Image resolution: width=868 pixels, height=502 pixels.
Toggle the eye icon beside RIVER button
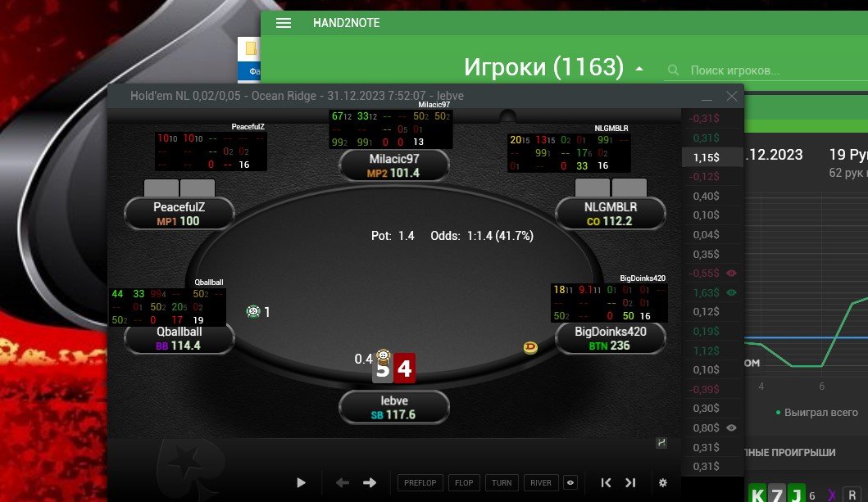(570, 482)
